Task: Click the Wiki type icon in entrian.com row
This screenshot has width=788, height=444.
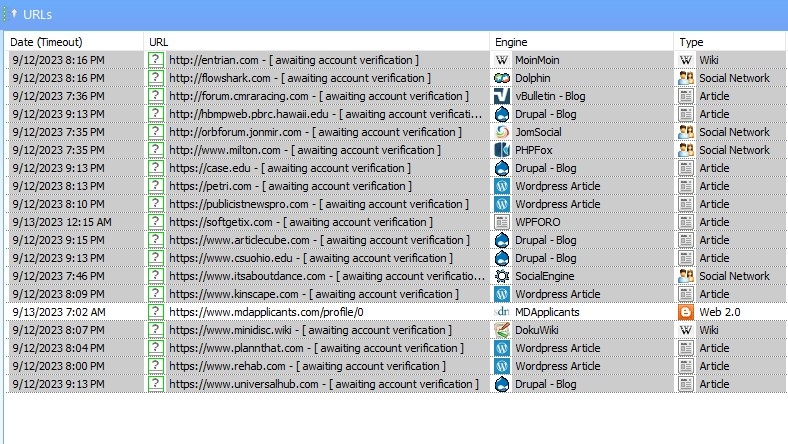Action: [685, 60]
